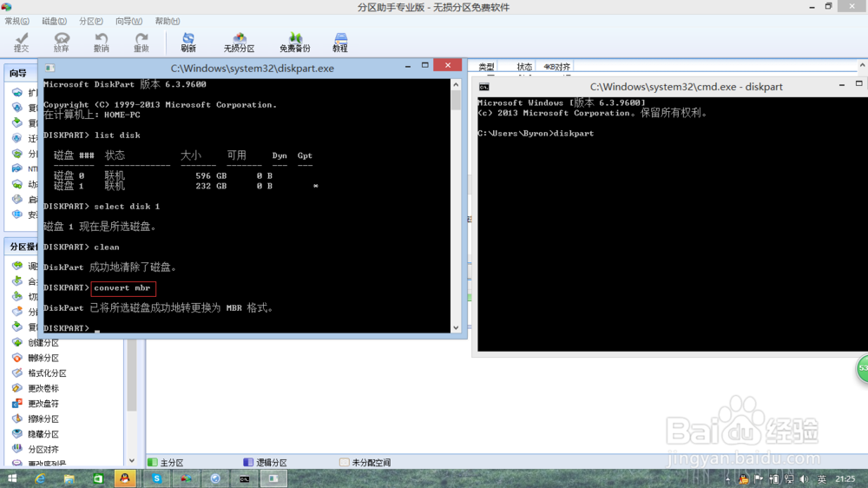Click the 重做 (Redo) toolbar icon
Screen dimensions: 868x488
tap(141, 42)
